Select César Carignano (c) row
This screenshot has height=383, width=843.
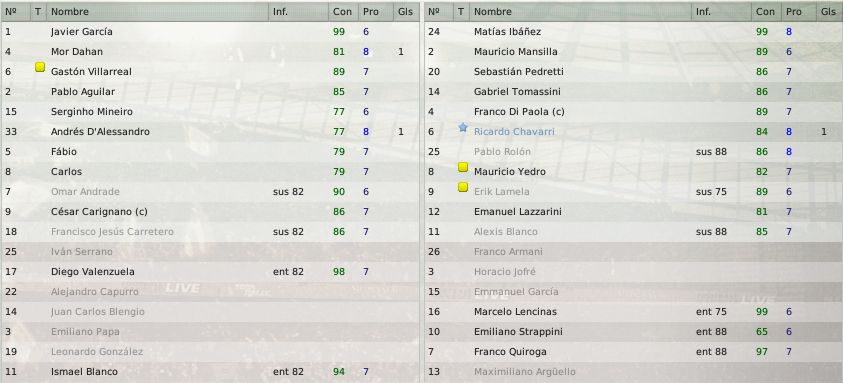point(210,211)
